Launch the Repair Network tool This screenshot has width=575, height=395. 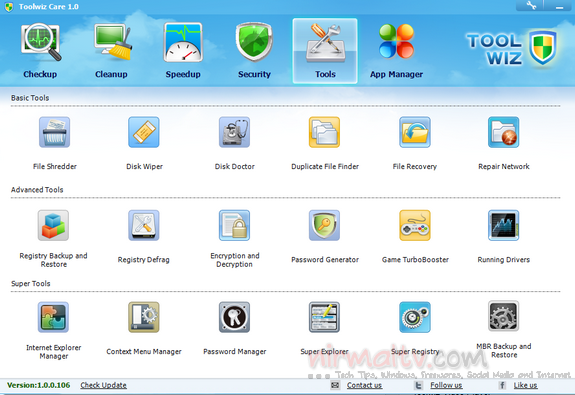click(x=503, y=132)
